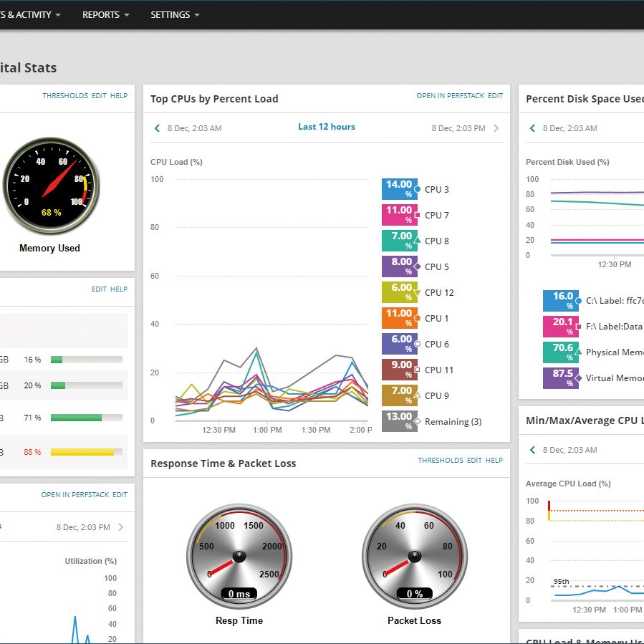Image resolution: width=644 pixels, height=644 pixels.
Task: Click next arrow beside 8 Dec, 2:03 PM utilization
Action: tap(121, 527)
